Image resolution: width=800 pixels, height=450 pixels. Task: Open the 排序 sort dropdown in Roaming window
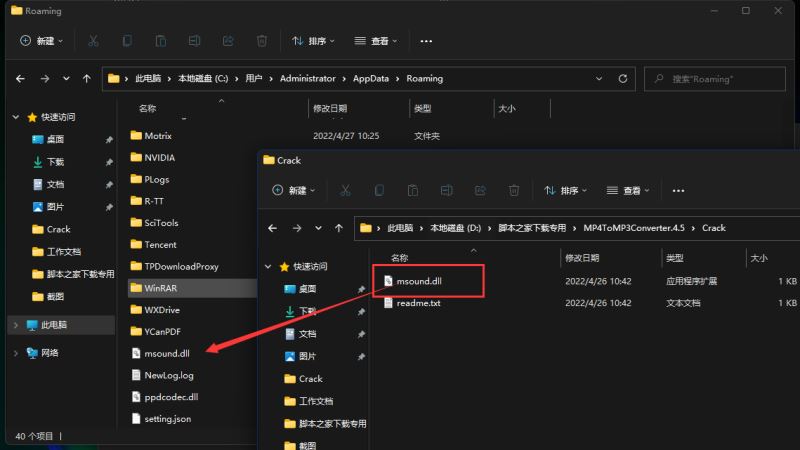click(x=313, y=41)
